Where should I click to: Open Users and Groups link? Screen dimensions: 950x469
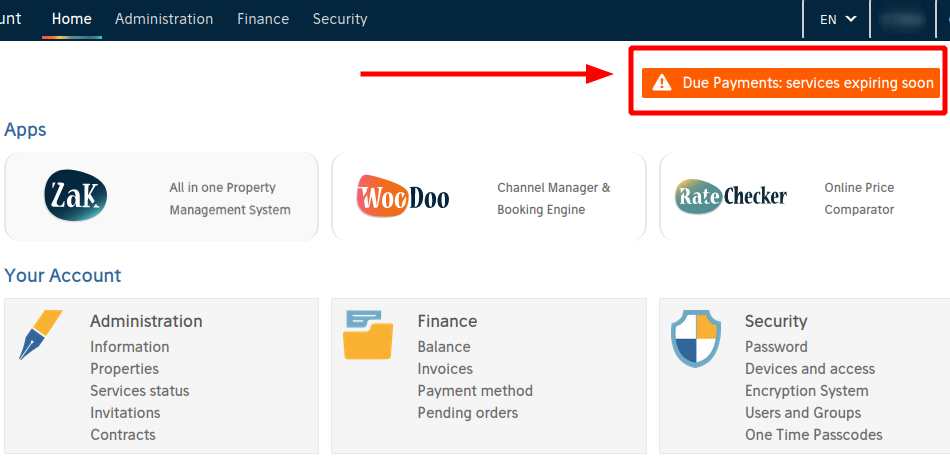[803, 413]
